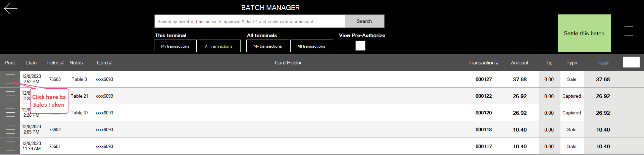644x155 pixels.
Task: Click Settle this batch button
Action: coord(584,33)
